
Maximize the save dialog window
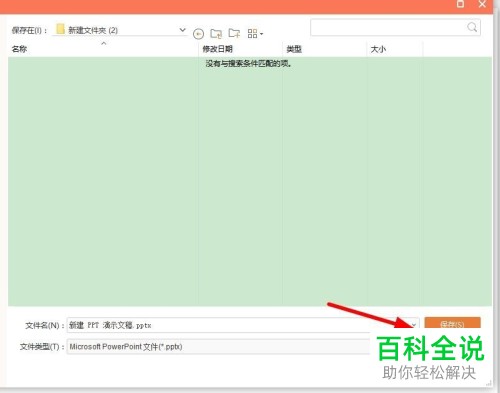point(460,4)
